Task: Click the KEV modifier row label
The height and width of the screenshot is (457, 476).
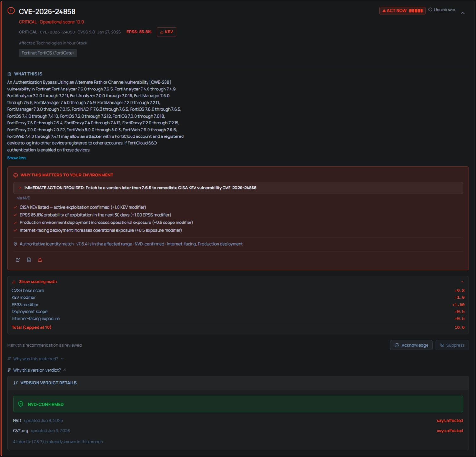Action: point(24,298)
